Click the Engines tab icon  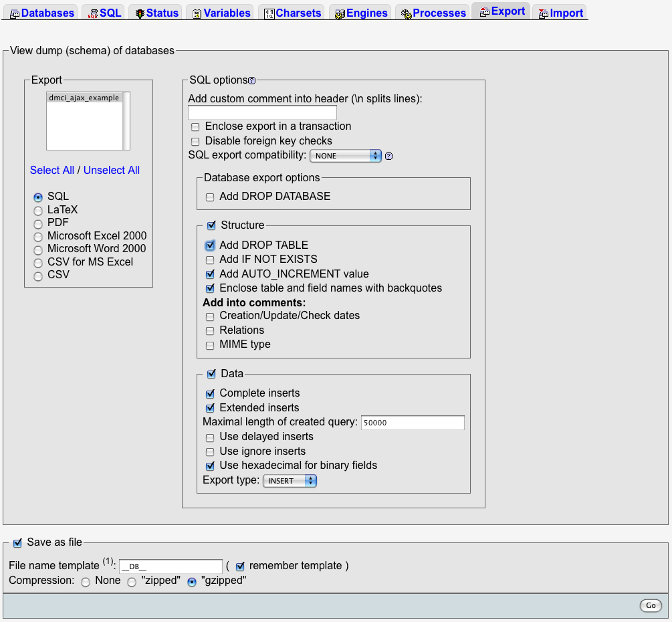pyautogui.click(x=340, y=13)
